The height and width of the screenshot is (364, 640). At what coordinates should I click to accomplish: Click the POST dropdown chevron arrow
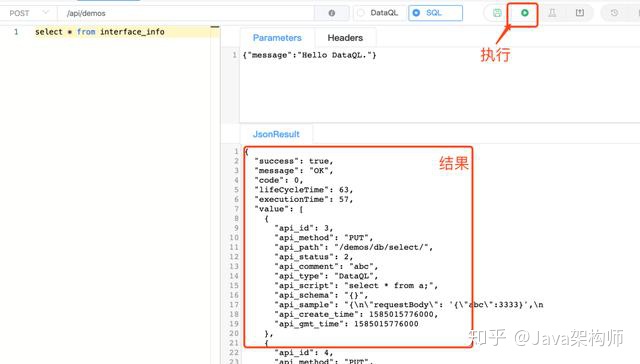click(x=46, y=13)
